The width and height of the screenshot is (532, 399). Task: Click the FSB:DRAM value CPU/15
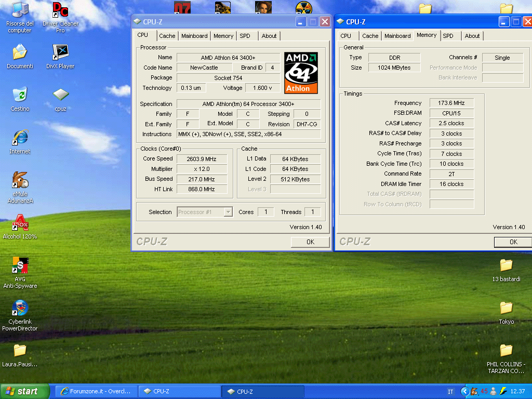[x=451, y=113]
